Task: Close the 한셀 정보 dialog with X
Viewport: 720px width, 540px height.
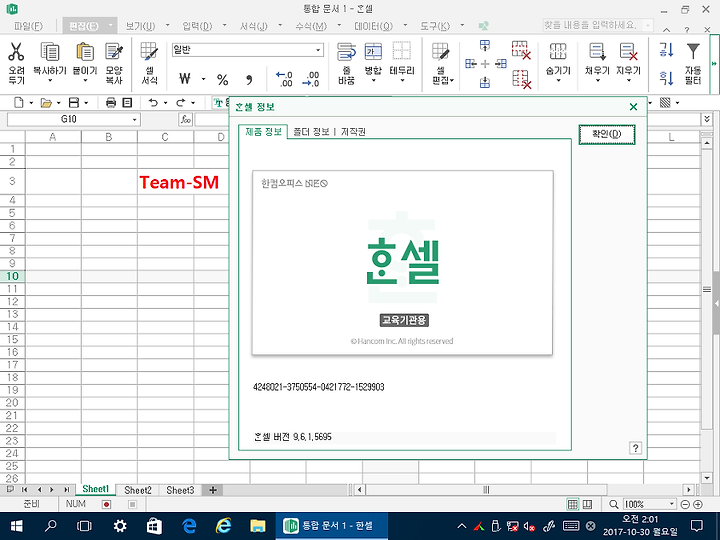Action: pyautogui.click(x=633, y=107)
